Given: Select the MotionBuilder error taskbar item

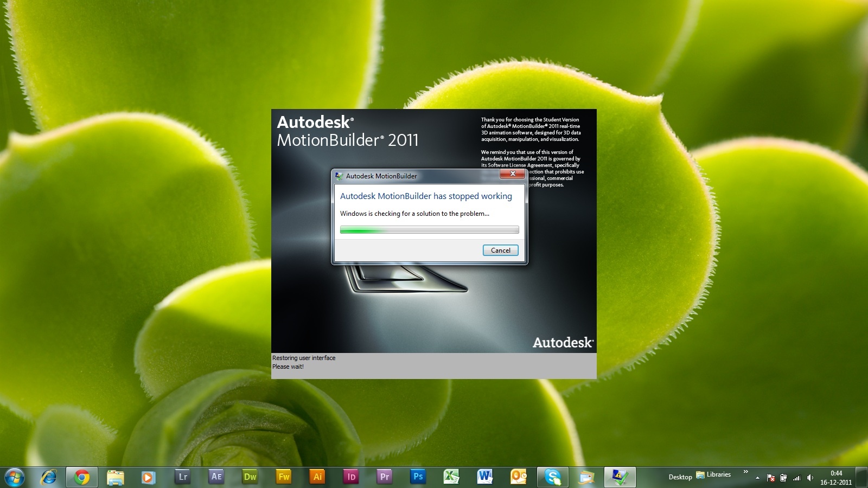Looking at the screenshot, I should [x=620, y=477].
